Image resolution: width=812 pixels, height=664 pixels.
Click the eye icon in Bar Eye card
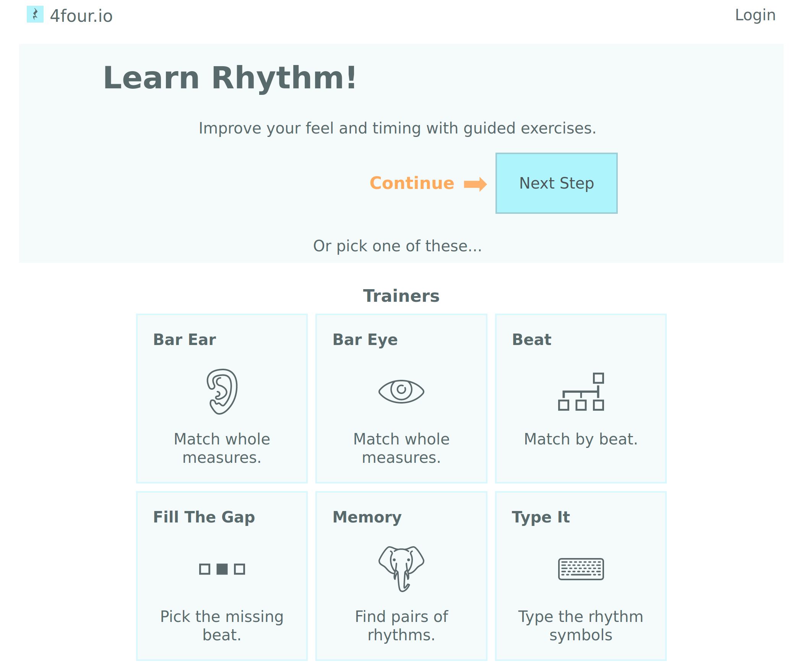coord(401,391)
